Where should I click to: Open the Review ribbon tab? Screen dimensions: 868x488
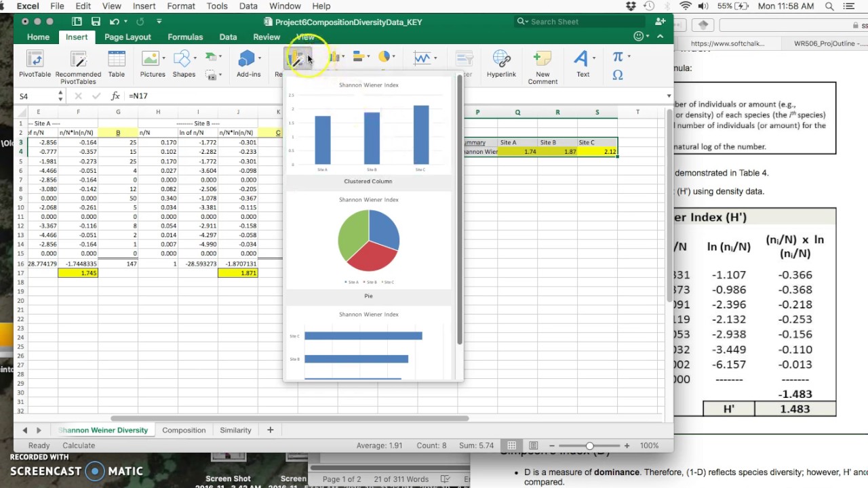[267, 37]
